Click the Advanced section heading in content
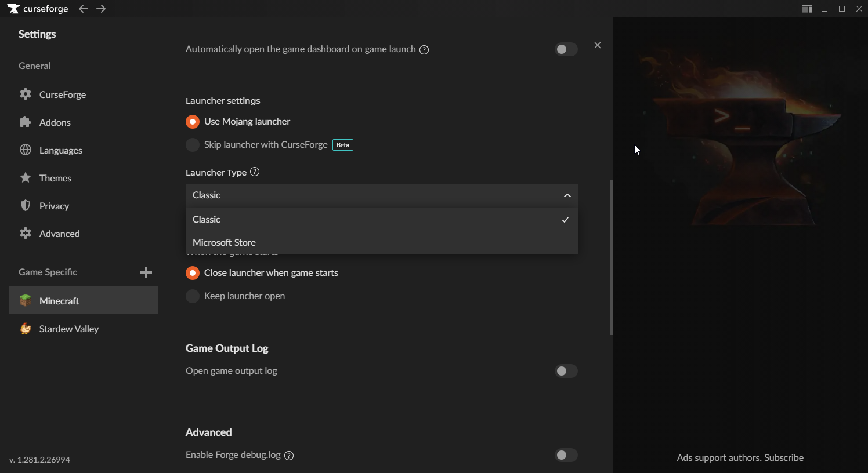 coord(209,432)
